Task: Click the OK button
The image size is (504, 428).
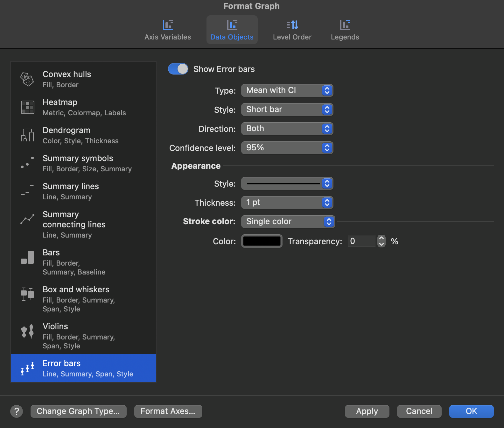Action: 472,411
